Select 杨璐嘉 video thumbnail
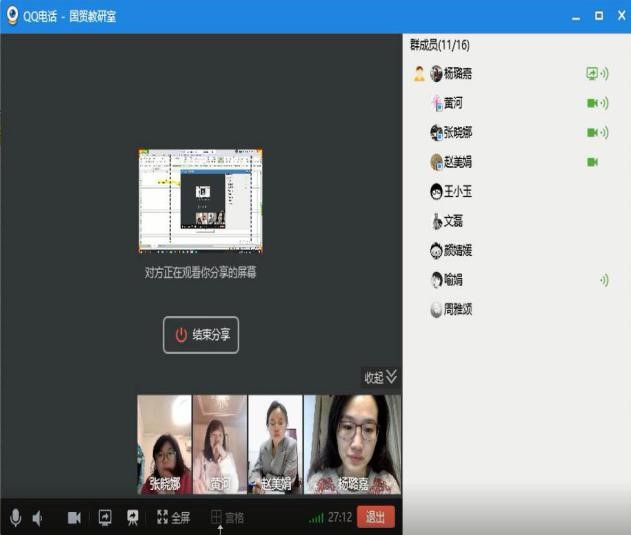Screen dimensions: 631x535 click(x=353, y=444)
